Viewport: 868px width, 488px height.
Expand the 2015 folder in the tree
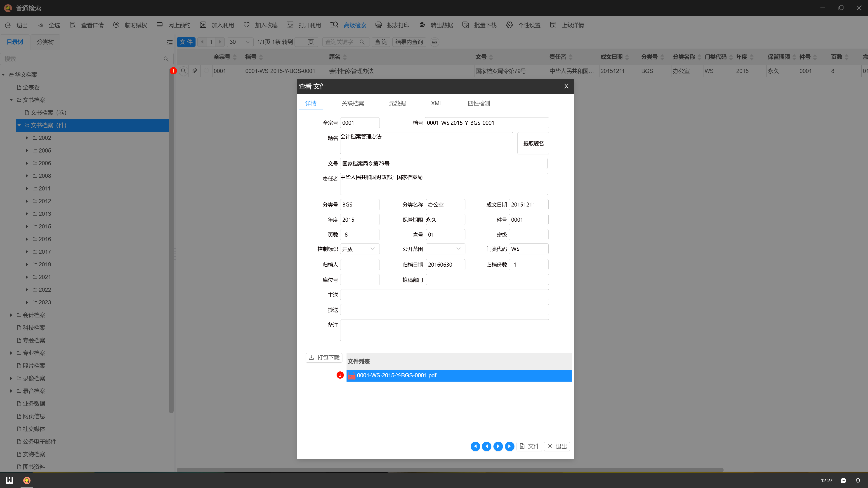[27, 226]
